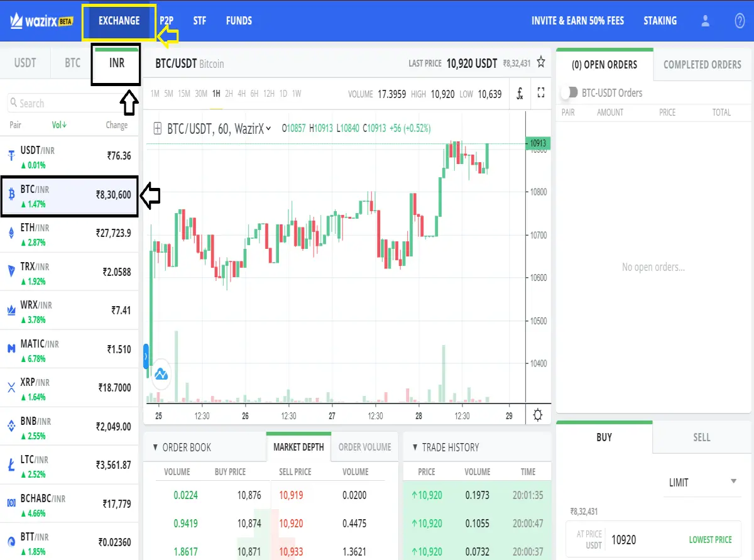This screenshot has height=560, width=754.
Task: Click sell price 10,919 in order book
Action: (291, 495)
